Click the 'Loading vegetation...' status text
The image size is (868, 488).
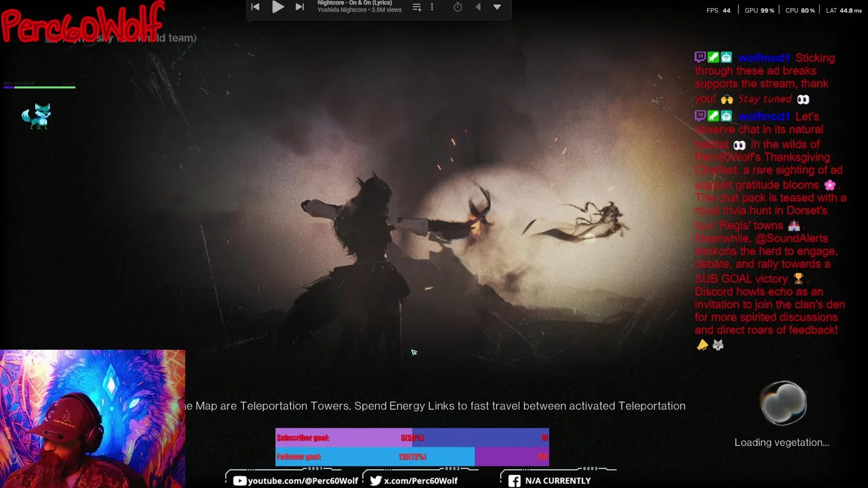782,443
